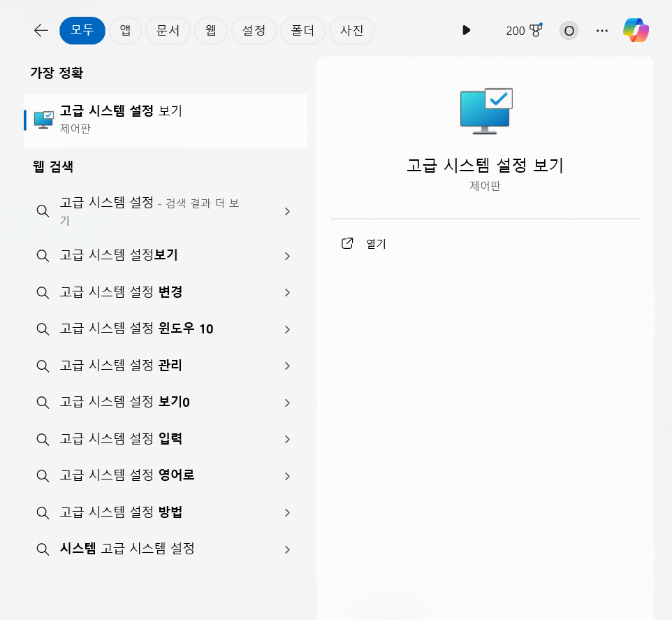Open the more options ellipsis menu

pos(601,30)
